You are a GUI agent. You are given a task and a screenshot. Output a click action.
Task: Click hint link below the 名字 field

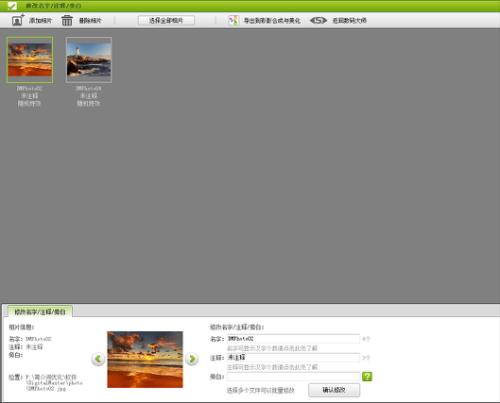(x=272, y=348)
